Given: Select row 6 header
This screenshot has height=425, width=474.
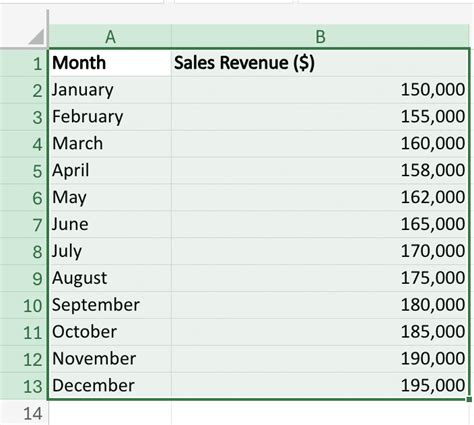Looking at the screenshot, I should [x=24, y=198].
